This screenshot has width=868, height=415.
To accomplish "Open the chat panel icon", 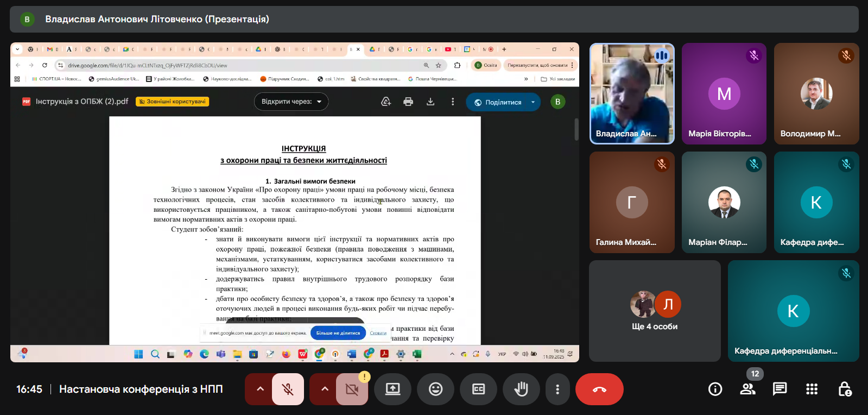I will pos(780,389).
